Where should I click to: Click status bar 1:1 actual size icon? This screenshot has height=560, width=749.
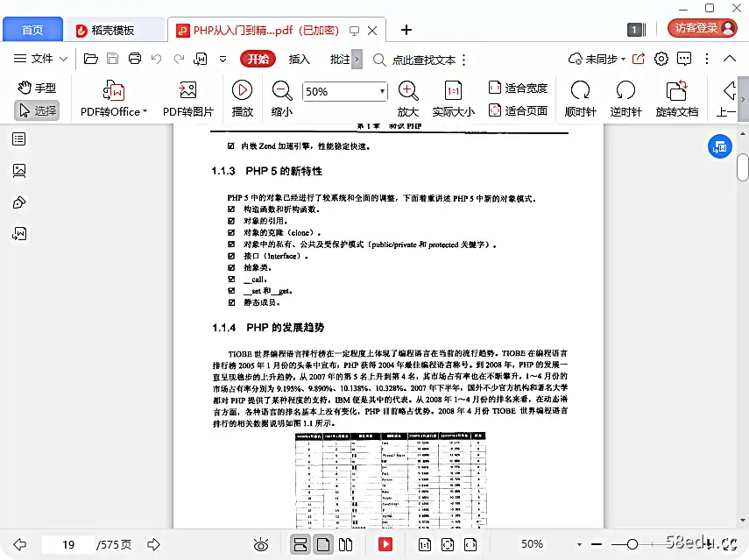[x=425, y=544]
